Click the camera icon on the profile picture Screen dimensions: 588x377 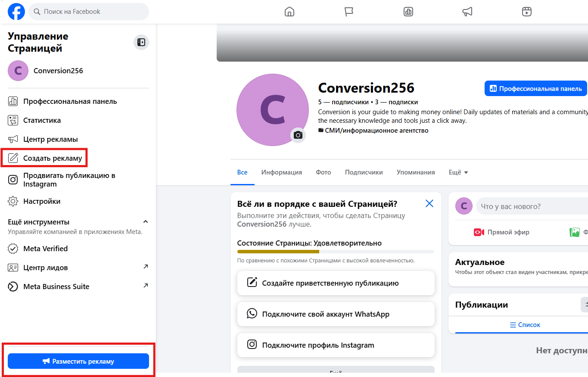[x=298, y=135]
